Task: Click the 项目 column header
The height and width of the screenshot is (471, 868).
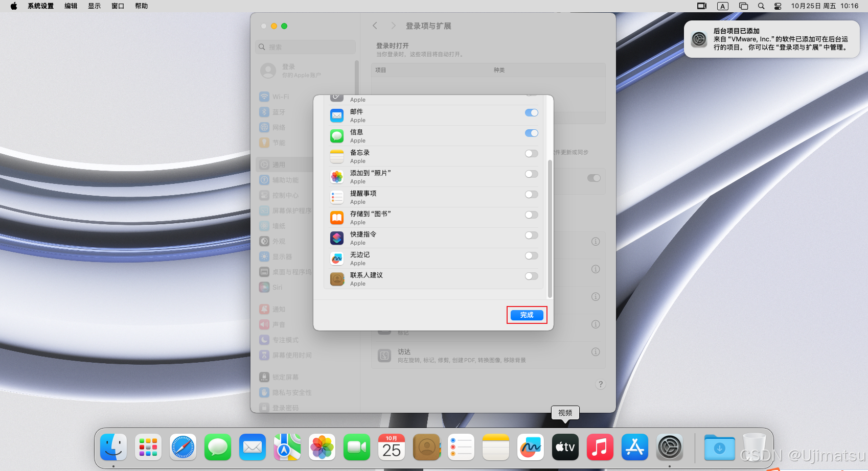Action: pos(381,70)
